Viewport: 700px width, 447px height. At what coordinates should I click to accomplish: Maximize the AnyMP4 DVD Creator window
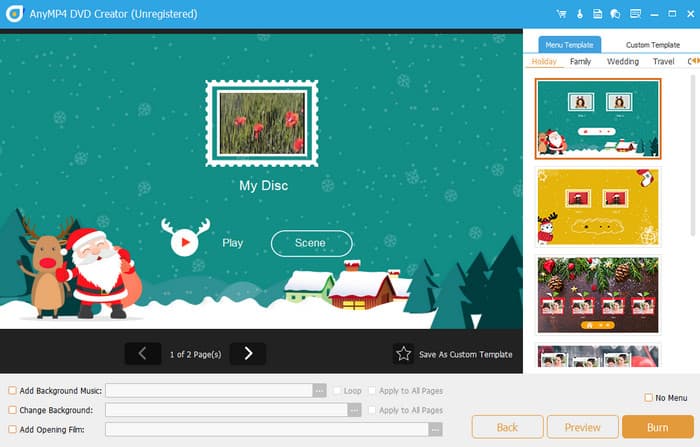(672, 14)
